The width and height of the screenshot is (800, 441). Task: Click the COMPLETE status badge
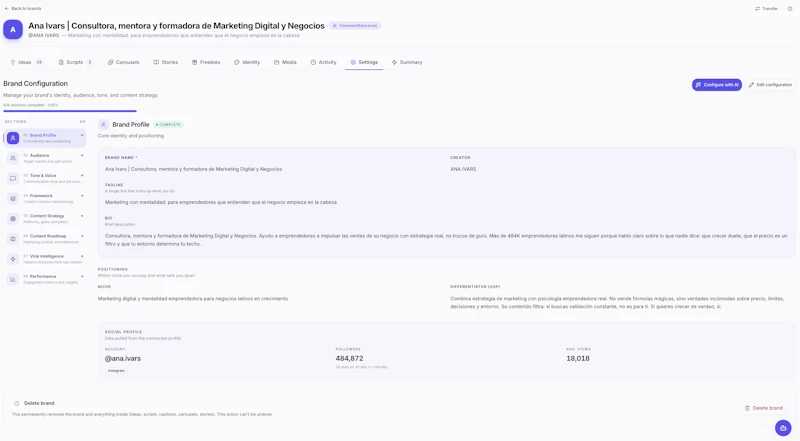coord(168,125)
